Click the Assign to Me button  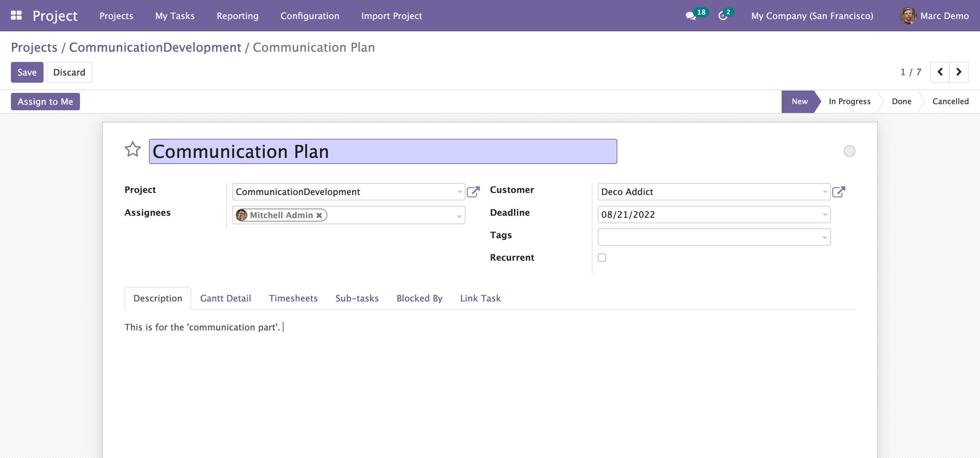pos(45,101)
